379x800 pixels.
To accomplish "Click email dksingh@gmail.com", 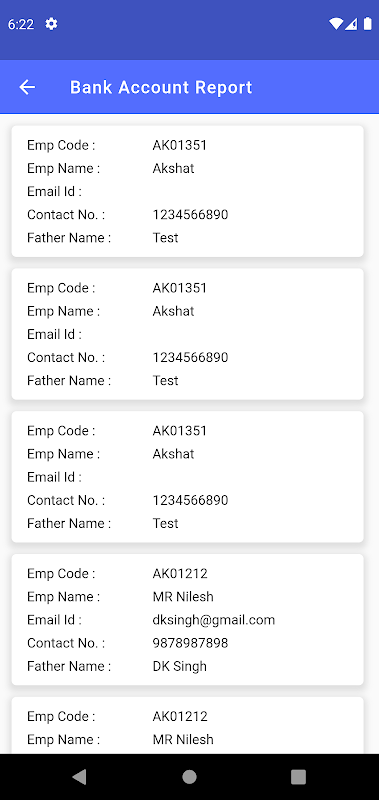I will pos(214,620).
